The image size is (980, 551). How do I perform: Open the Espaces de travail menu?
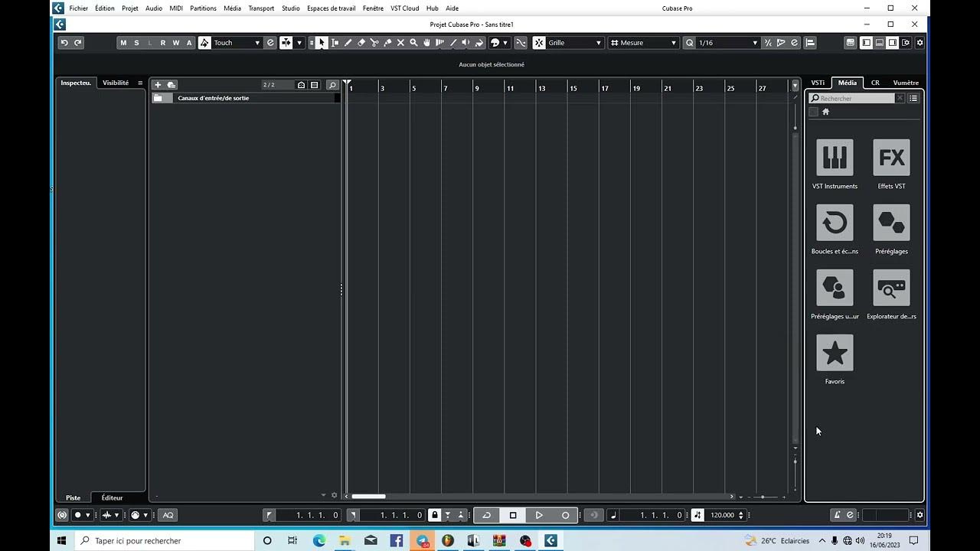coord(332,8)
